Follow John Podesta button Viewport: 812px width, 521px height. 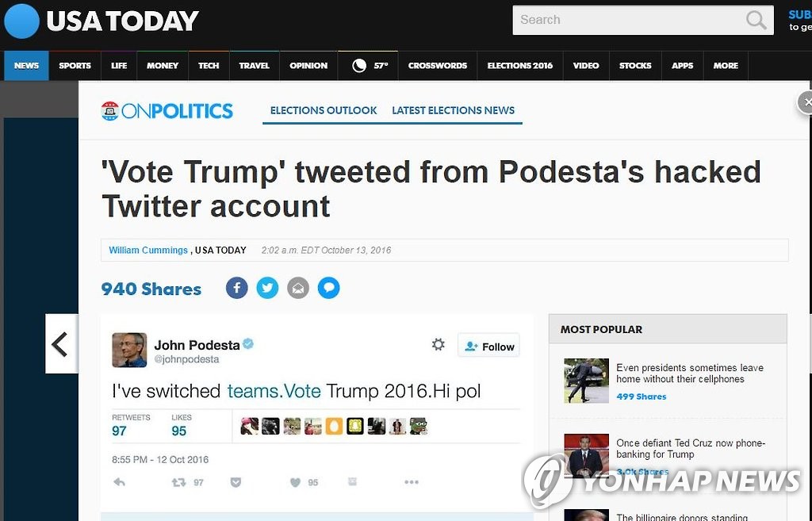[489, 346]
